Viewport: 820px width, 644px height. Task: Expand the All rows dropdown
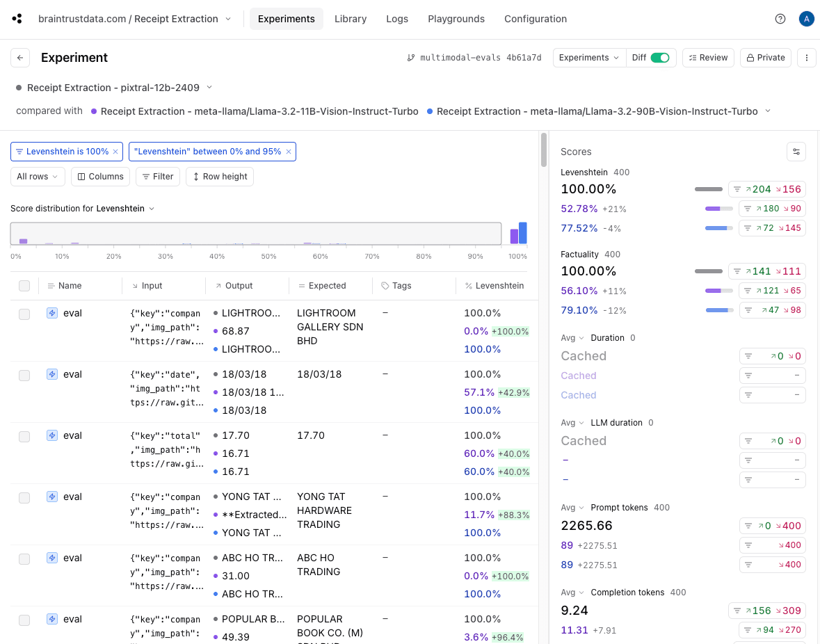pyautogui.click(x=38, y=177)
